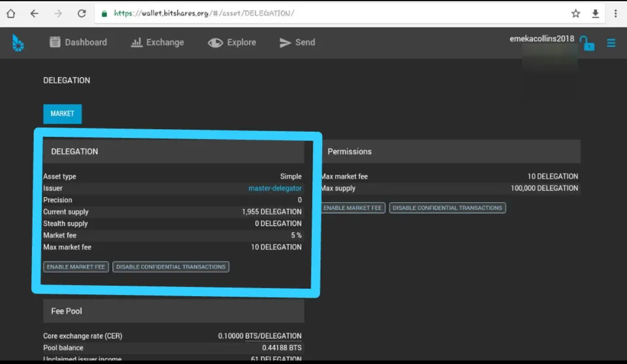This screenshot has height=364, width=627.
Task: Click the blue MARKET button
Action: [x=63, y=114]
